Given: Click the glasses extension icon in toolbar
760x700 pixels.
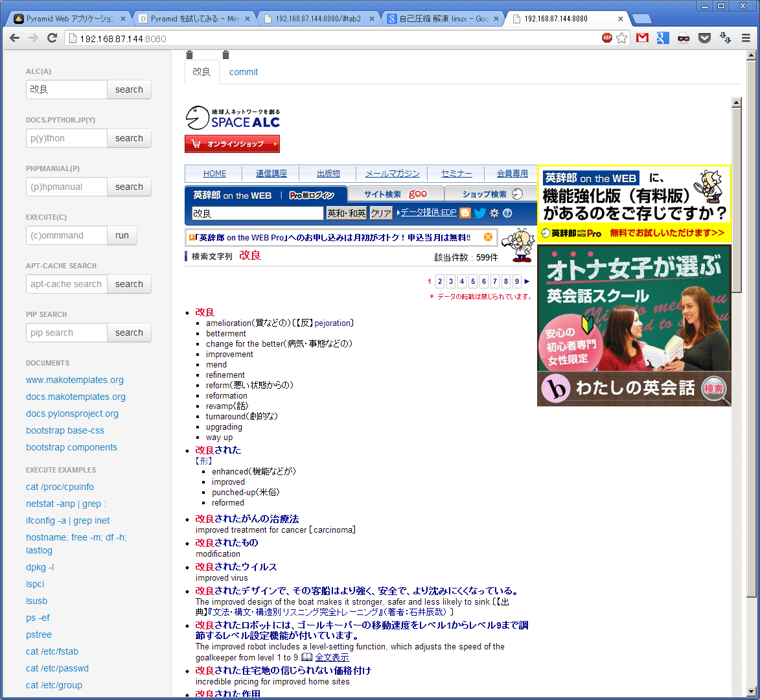Looking at the screenshot, I should (684, 38).
